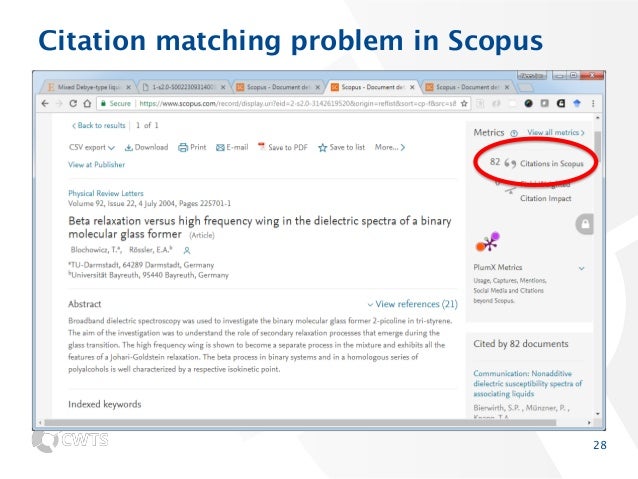Expand the More options menu

(390, 147)
